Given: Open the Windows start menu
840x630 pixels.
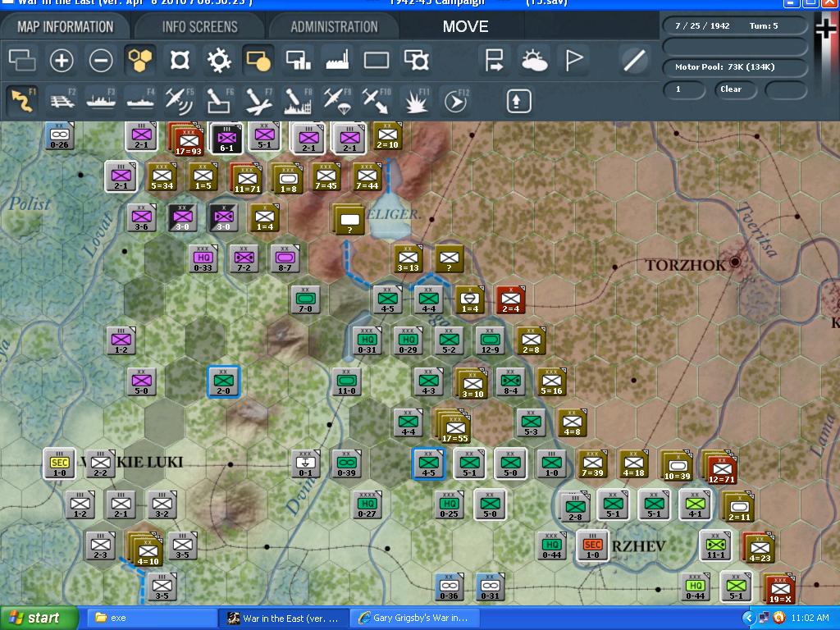Looking at the screenshot, I should coord(39,619).
